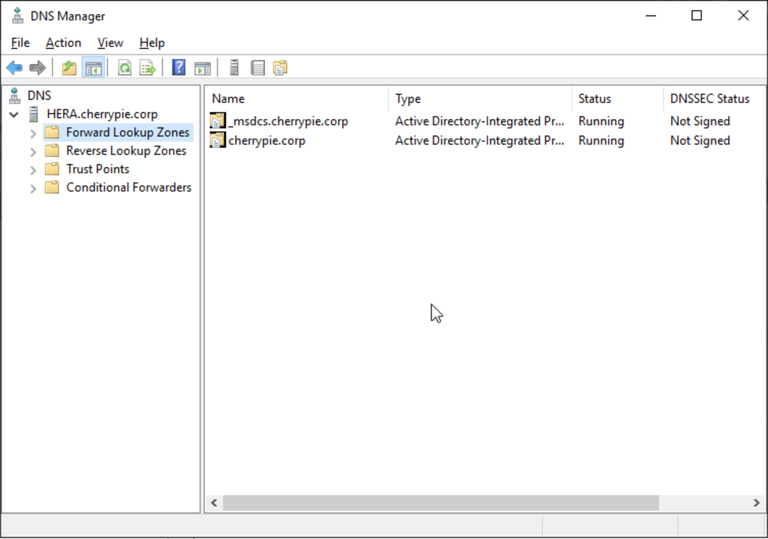
Task: Open the View menu
Action: (110, 43)
